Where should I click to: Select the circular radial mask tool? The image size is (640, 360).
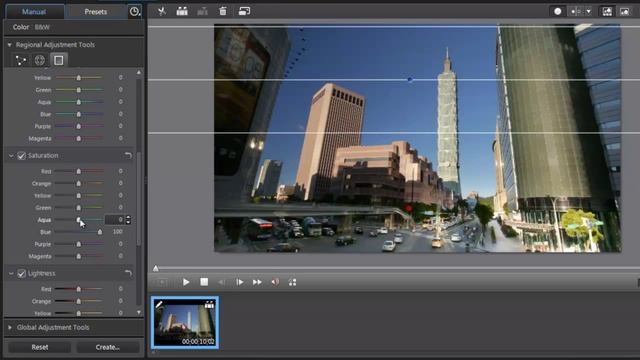point(40,60)
